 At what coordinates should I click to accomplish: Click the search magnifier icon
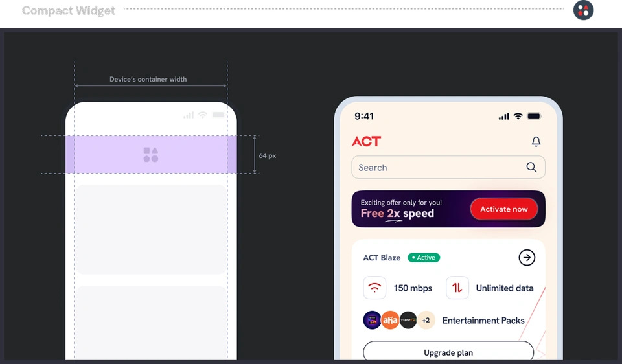coord(531,167)
